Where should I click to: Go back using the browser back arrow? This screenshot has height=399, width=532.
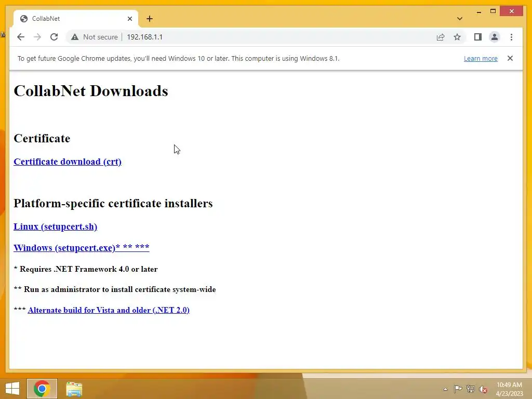point(21,37)
